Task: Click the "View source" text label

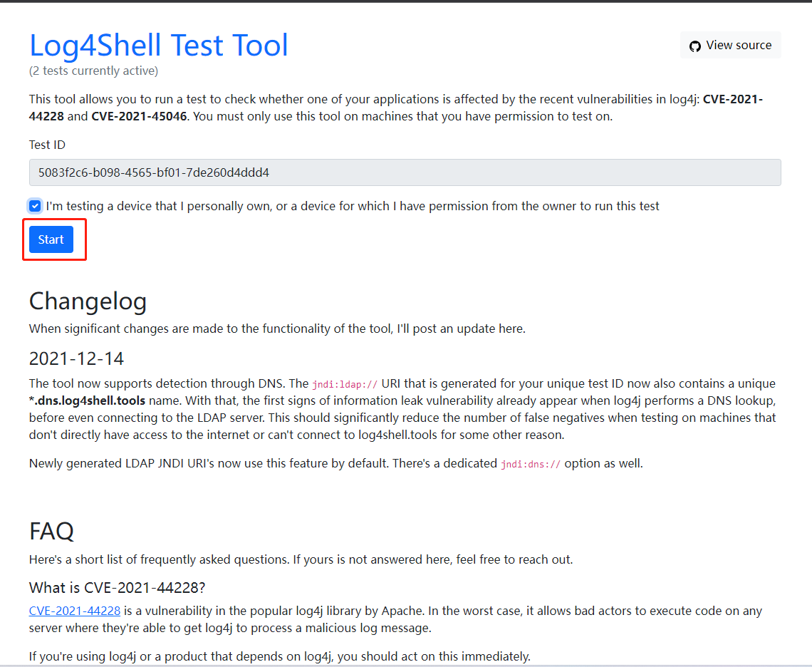Action: 739,45
